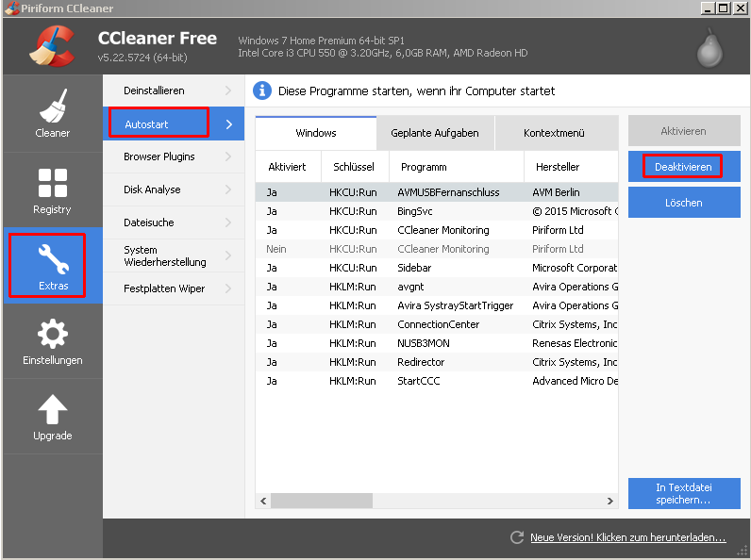Click the scroll left arrow

pos(263,502)
